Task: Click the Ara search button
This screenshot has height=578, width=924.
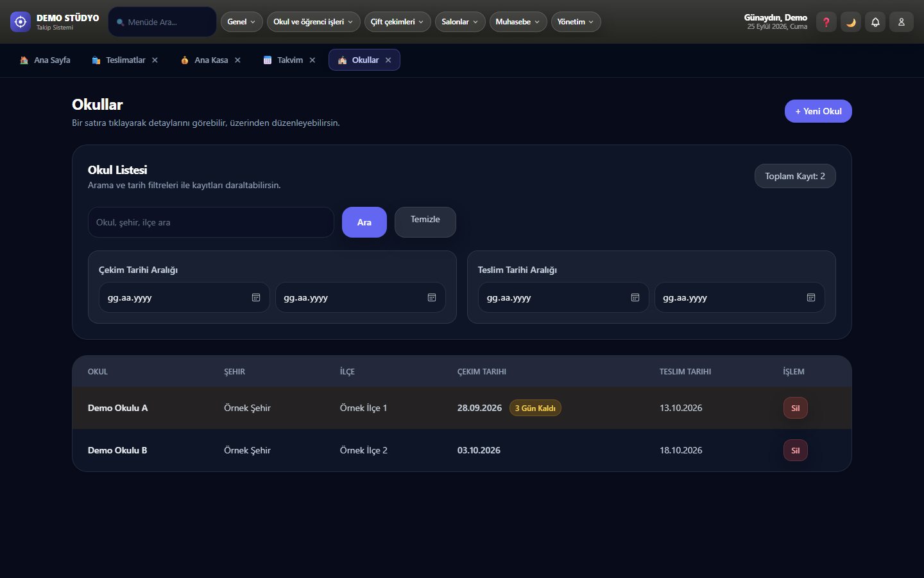Action: click(364, 222)
